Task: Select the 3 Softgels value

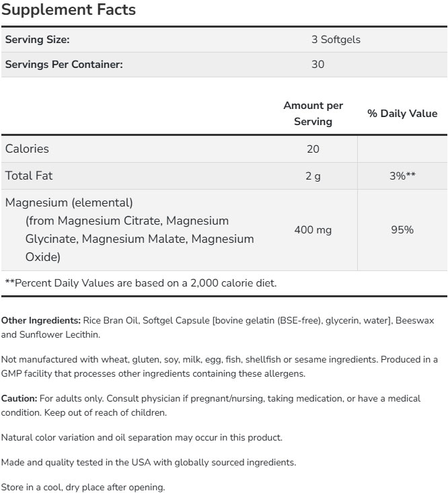Action: tap(336, 40)
